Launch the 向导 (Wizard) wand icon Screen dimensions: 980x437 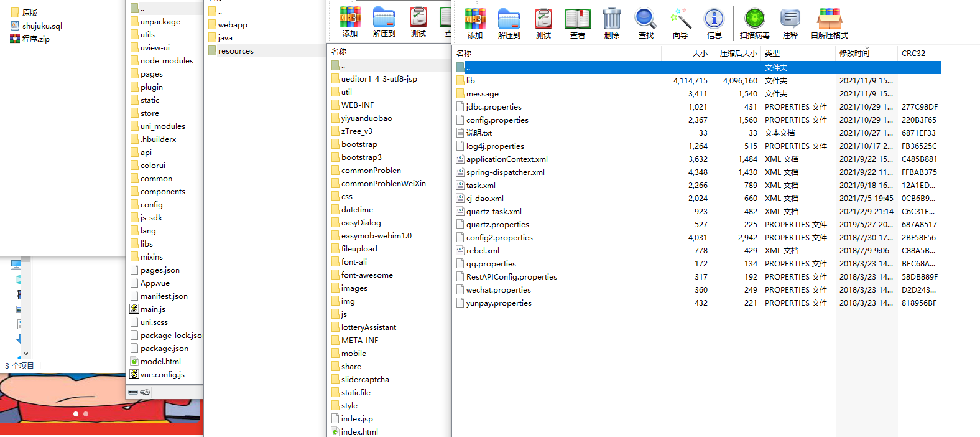pyautogui.click(x=680, y=23)
